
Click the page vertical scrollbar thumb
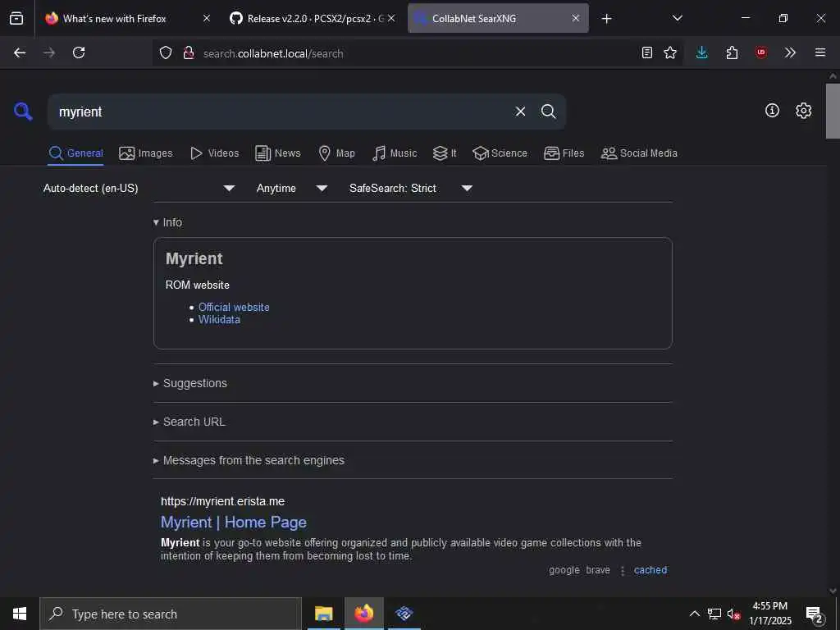[833, 111]
